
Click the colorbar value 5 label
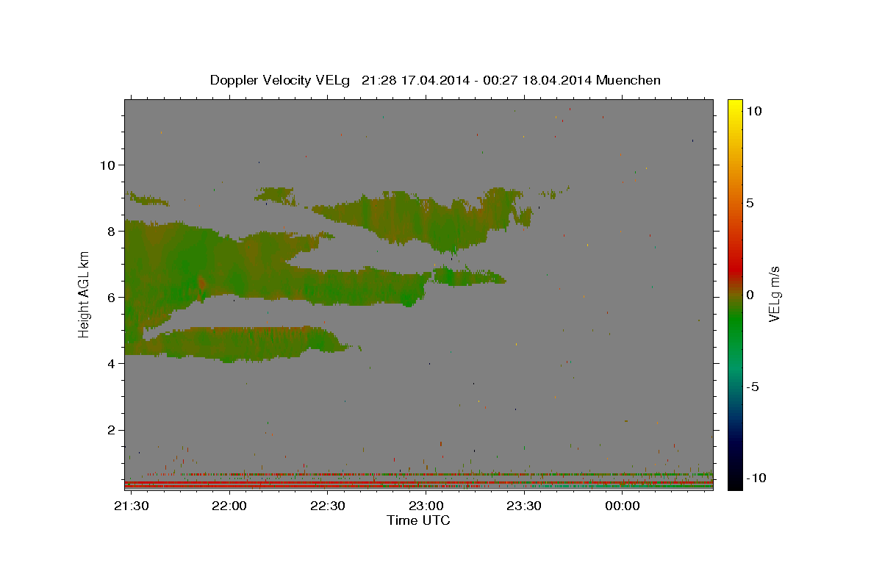pyautogui.click(x=750, y=203)
